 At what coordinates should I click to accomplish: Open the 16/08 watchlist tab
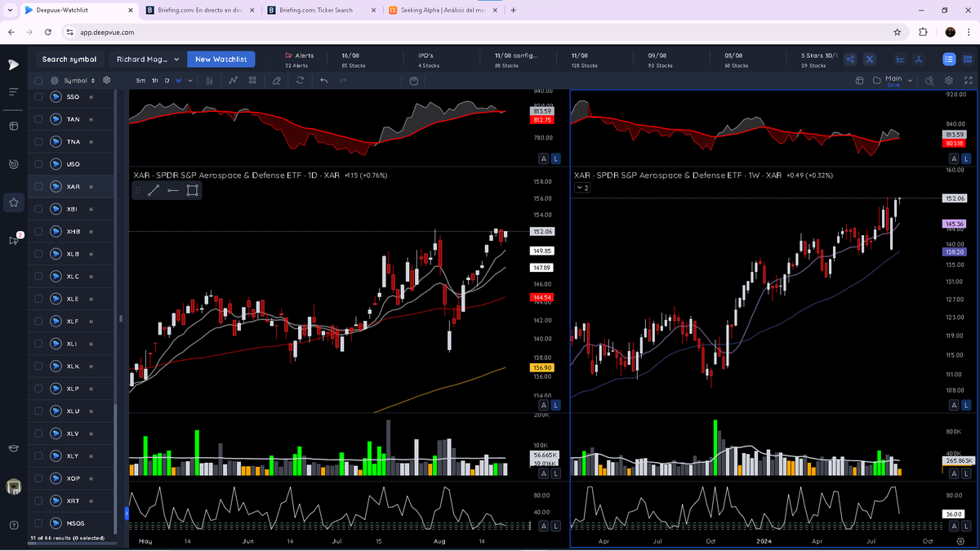click(x=354, y=60)
